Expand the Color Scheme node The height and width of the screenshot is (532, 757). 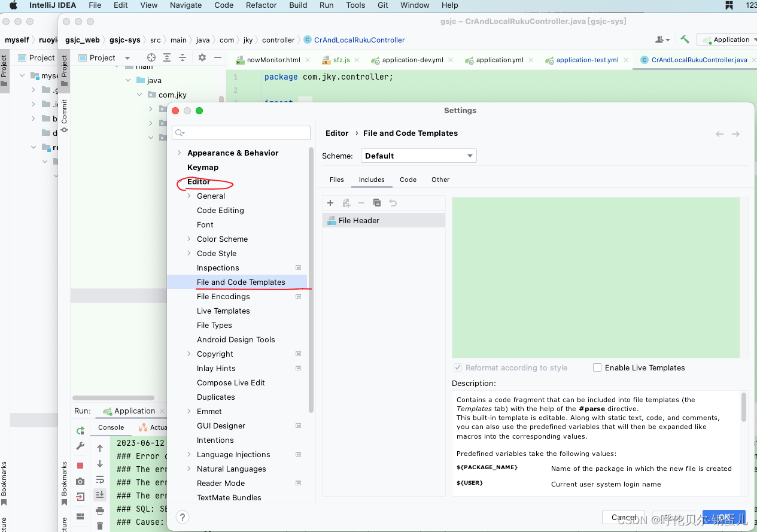coord(189,239)
